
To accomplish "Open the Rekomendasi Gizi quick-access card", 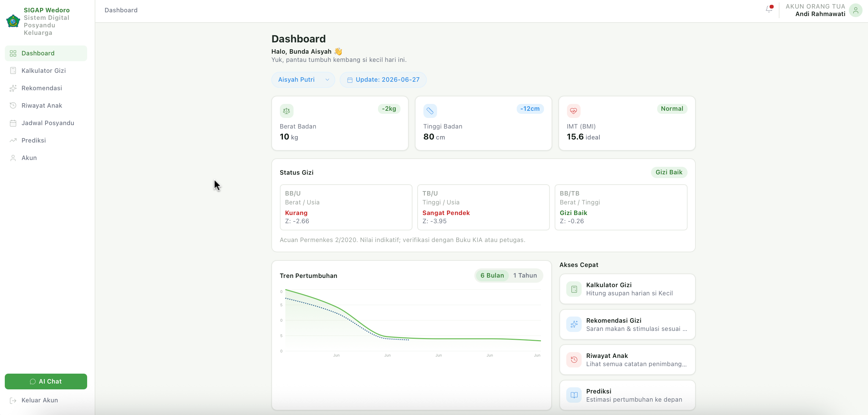I will [x=627, y=324].
